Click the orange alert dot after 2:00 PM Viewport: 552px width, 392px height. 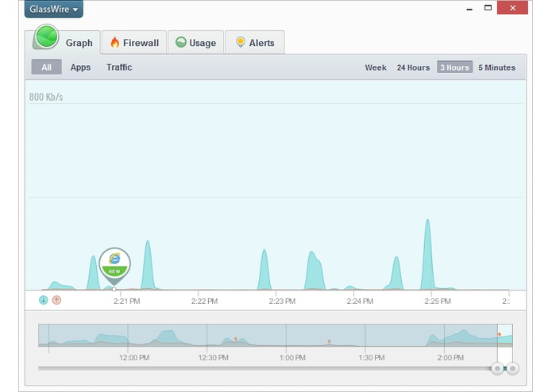[x=500, y=334]
